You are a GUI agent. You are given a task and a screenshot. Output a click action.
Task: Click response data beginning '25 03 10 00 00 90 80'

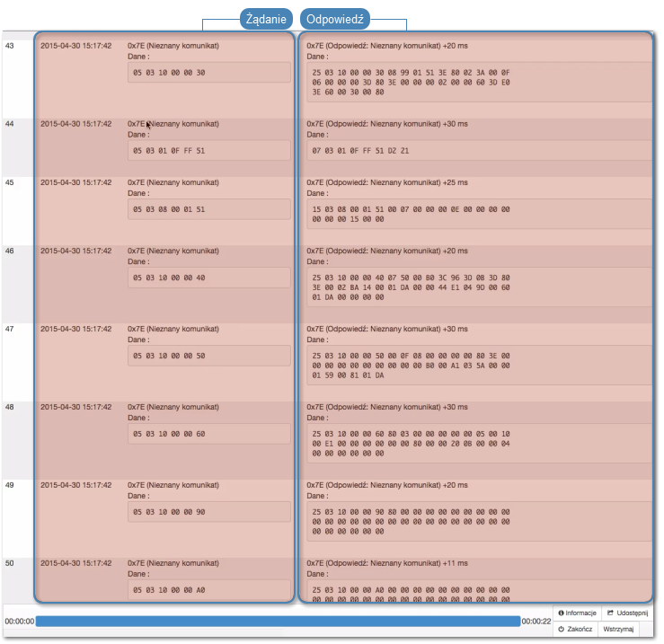point(479,521)
